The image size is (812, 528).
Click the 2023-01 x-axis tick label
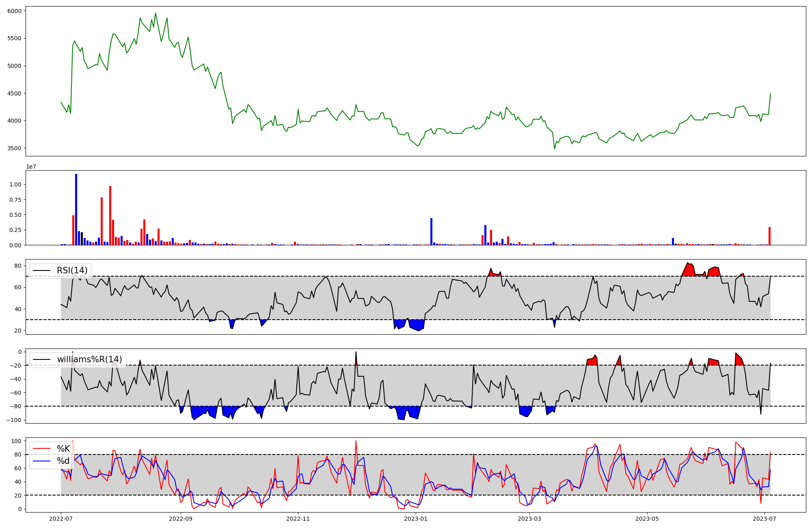point(416,519)
